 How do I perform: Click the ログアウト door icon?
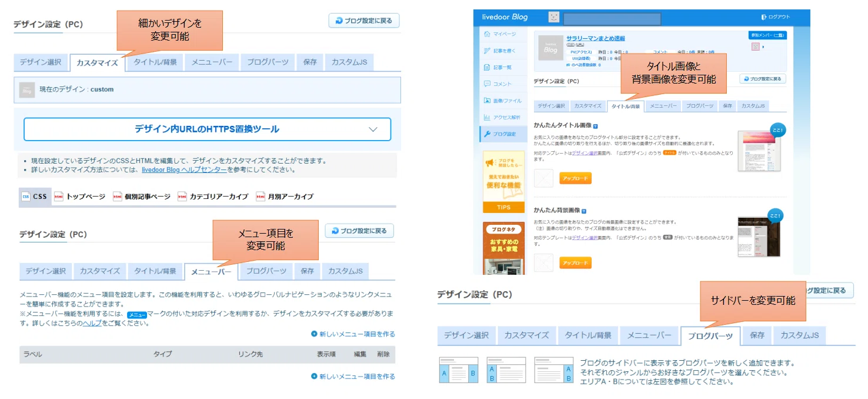pos(764,17)
